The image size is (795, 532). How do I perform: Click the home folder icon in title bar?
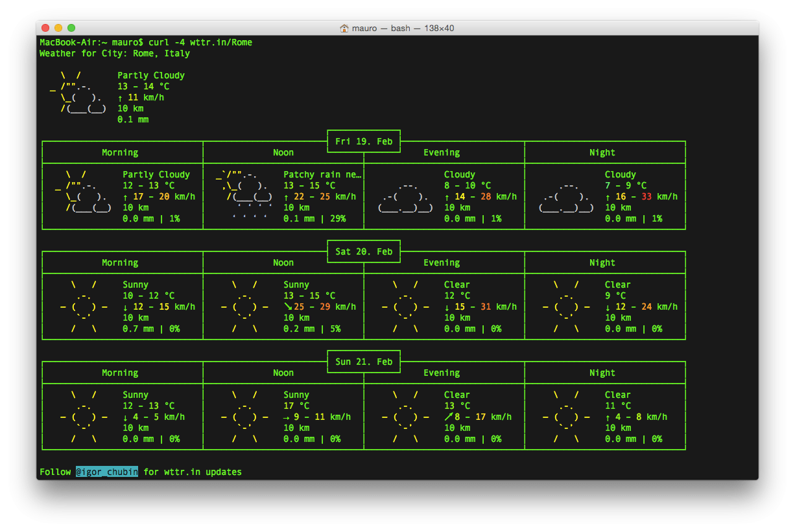344,29
